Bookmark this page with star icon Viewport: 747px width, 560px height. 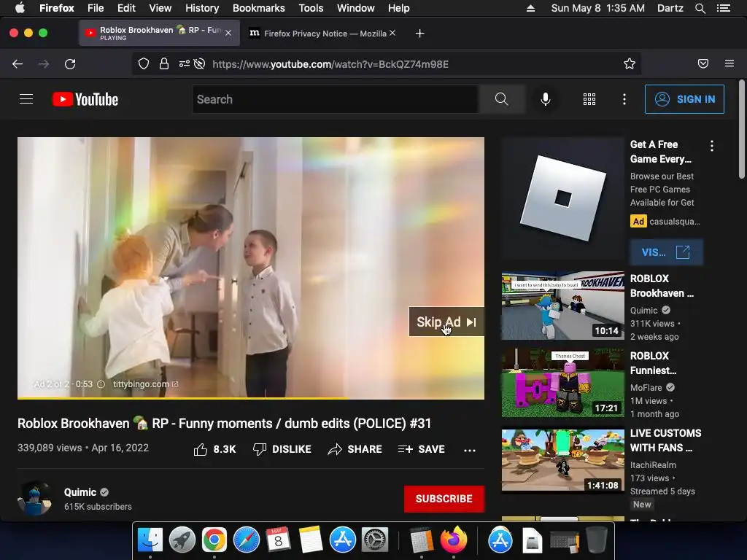click(x=630, y=64)
